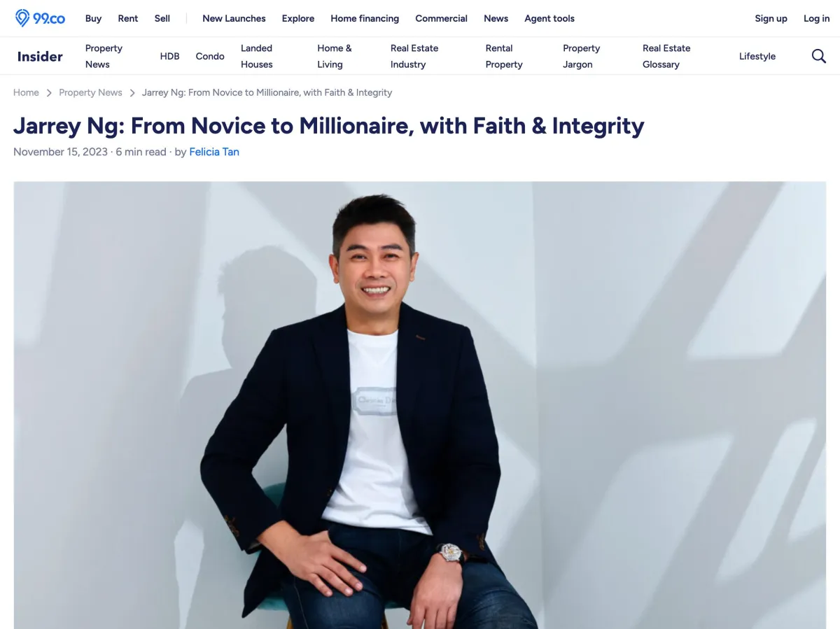Open the Buy menu
The height and width of the screenshot is (629, 840).
click(93, 18)
